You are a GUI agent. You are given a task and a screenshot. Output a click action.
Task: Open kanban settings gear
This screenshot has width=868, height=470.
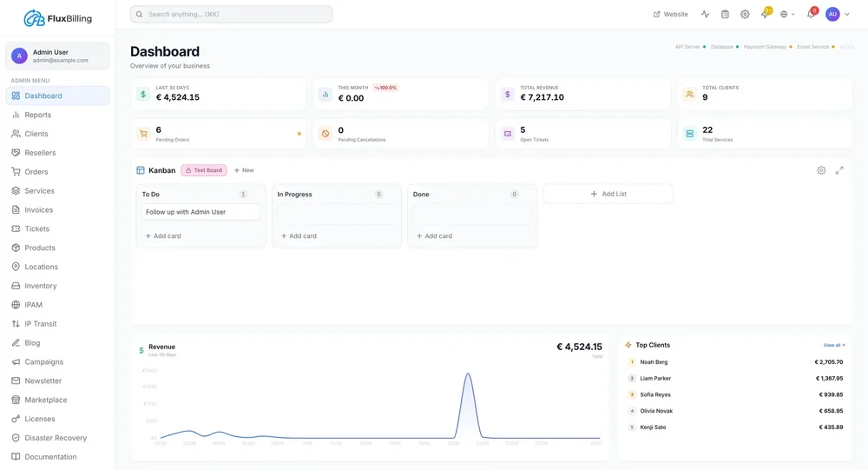821,170
